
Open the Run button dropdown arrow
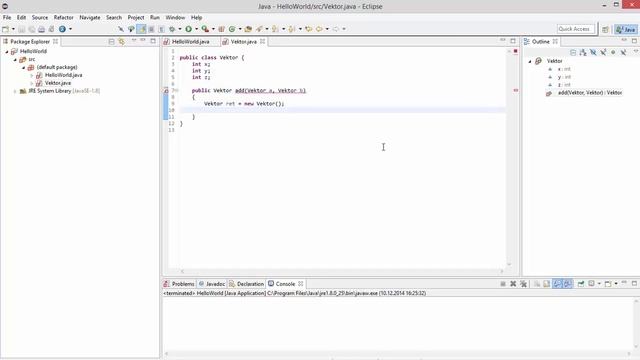coord(196,29)
